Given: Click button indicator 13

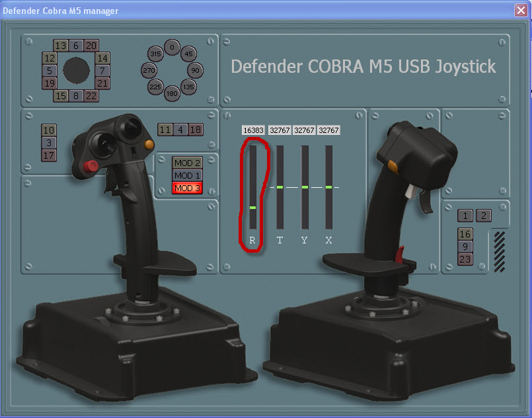Looking at the screenshot, I should pyautogui.click(x=61, y=46).
